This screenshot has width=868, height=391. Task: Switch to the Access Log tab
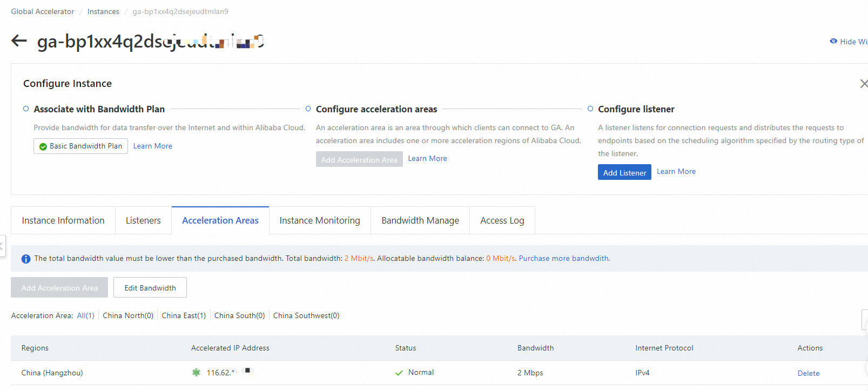(502, 220)
